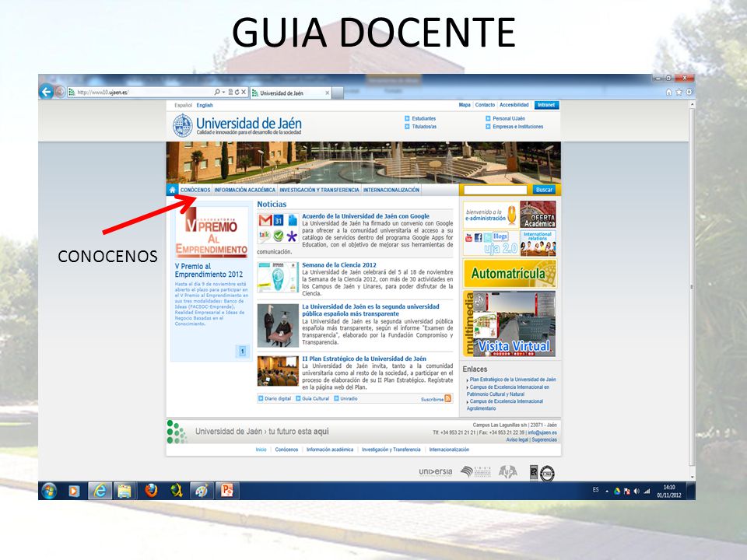Switch site language to English
This screenshot has width=747, height=560.
(205, 105)
